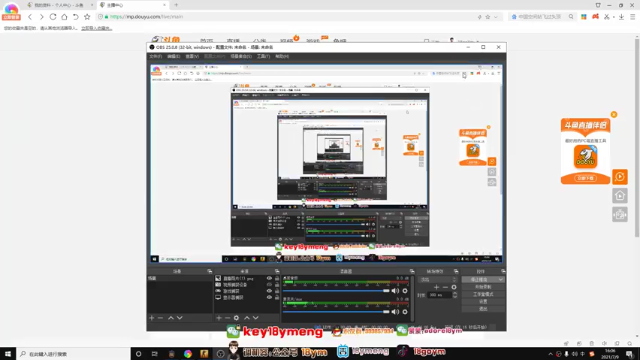Open OBS File menu

point(156,56)
